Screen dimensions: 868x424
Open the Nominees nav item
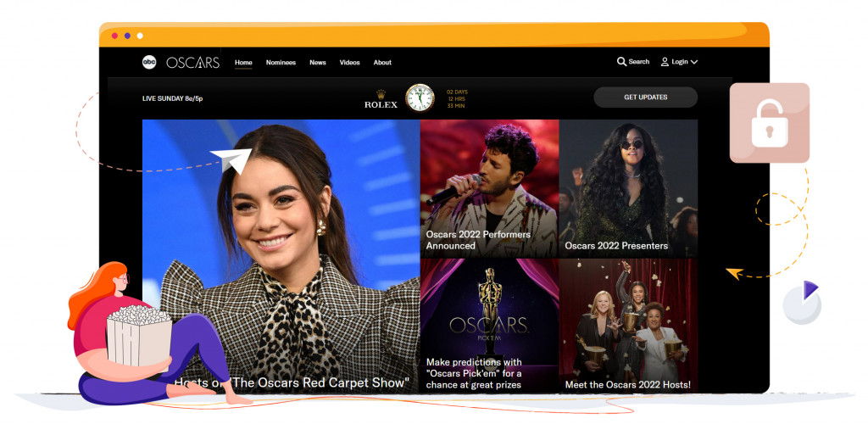(x=281, y=63)
